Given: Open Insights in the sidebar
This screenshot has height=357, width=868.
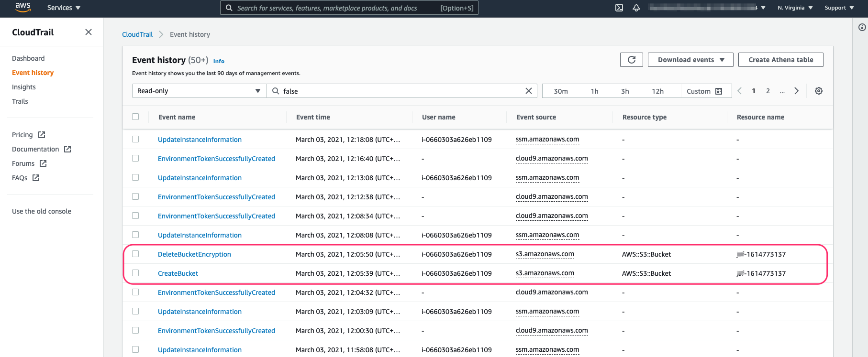Looking at the screenshot, I should [24, 87].
